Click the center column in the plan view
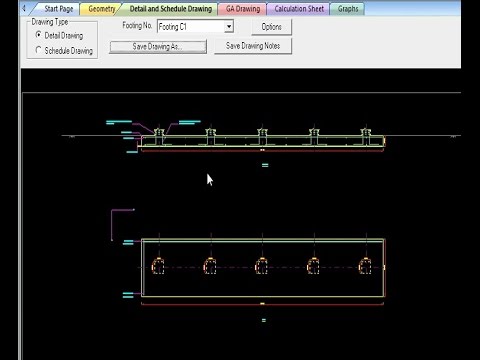Image resolution: width=480 pixels, height=360 pixels. 262,266
